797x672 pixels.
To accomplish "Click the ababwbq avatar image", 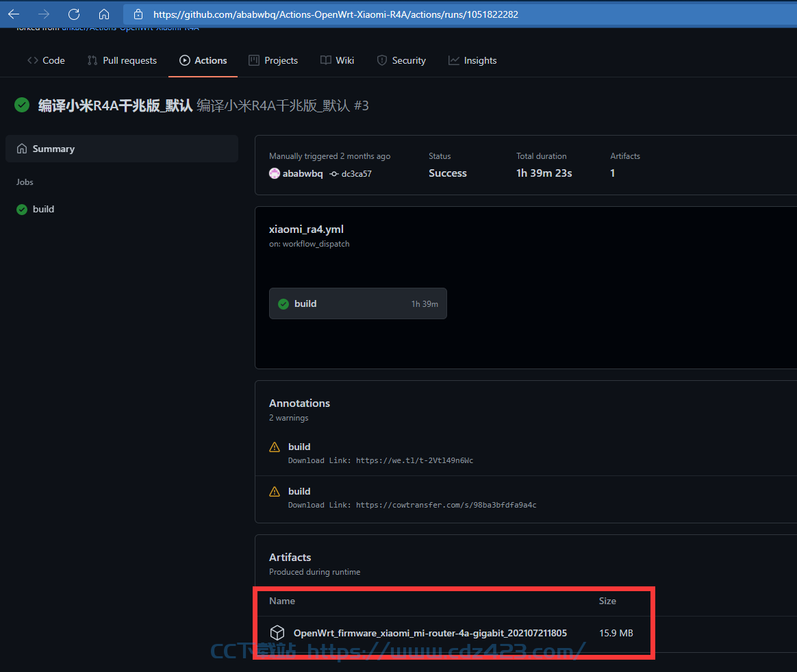I will click(275, 173).
